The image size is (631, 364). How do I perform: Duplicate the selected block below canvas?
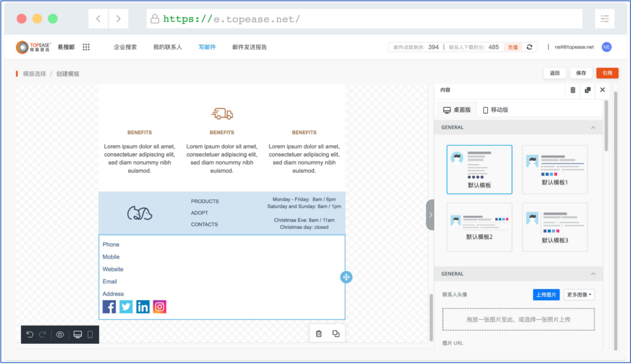(x=336, y=334)
